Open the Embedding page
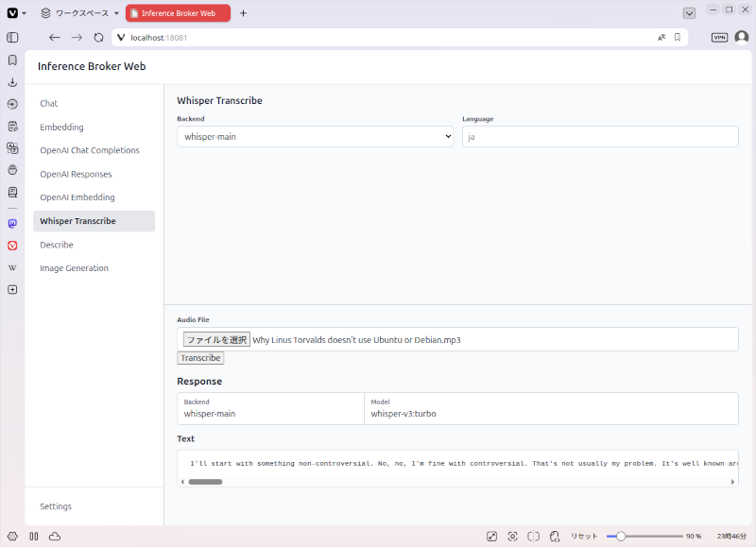Viewport: 756px width, 547px height. click(x=94, y=128)
